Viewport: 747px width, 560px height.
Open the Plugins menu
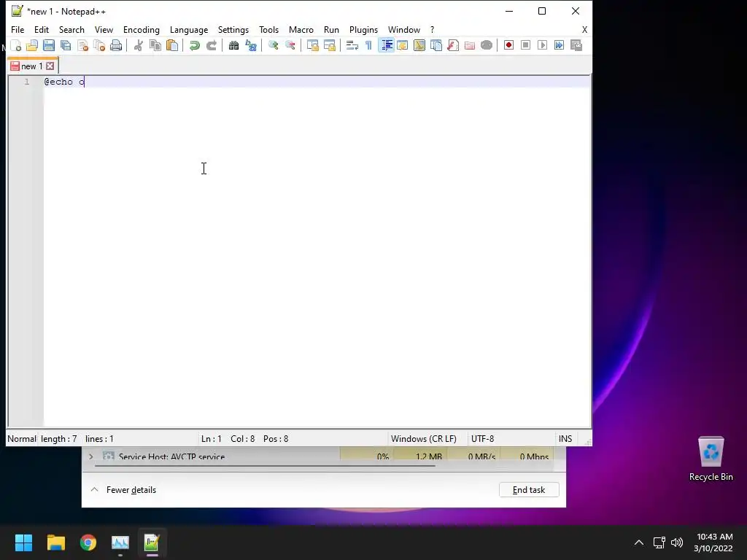363,29
